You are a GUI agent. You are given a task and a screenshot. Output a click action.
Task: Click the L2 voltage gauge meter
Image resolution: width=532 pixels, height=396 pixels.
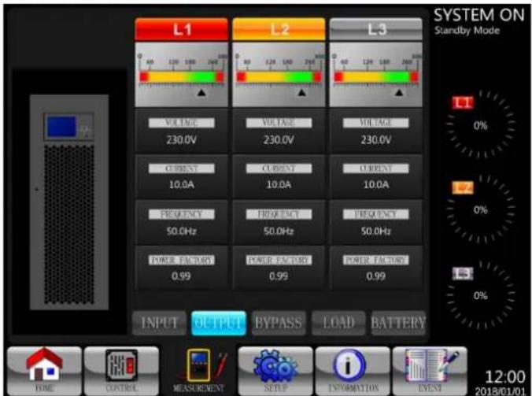pos(279,75)
